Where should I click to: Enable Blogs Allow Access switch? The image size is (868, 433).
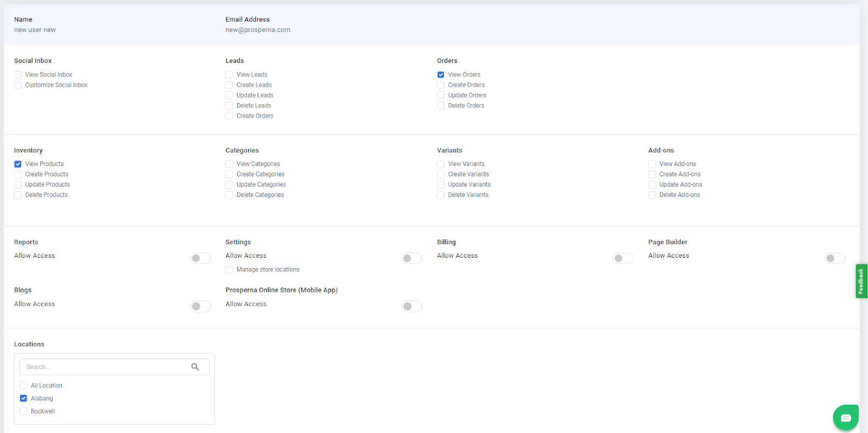pyautogui.click(x=200, y=307)
